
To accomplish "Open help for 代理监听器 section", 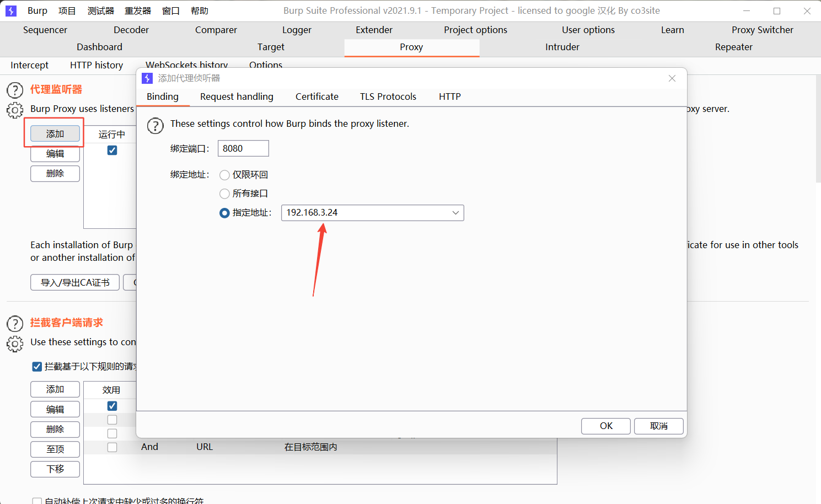I will [15, 90].
